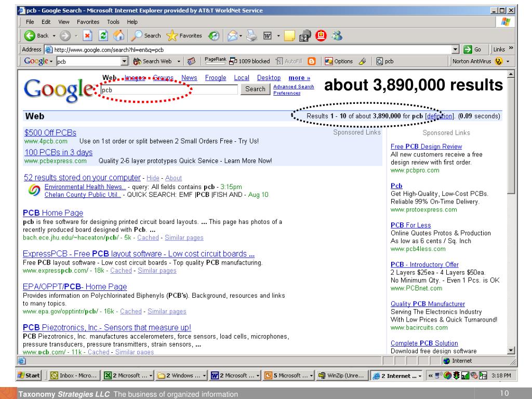The image size is (532, 399).
Task: Click the pcb word-find toolbar button
Action: click(x=385, y=61)
